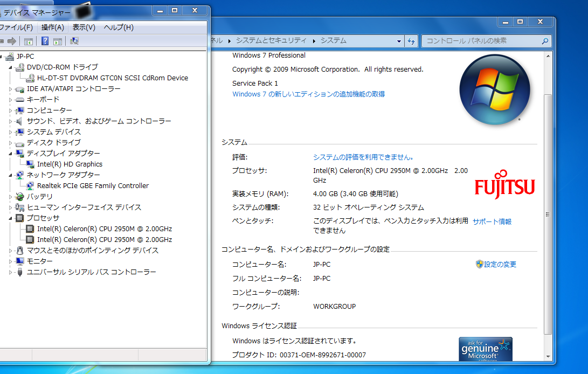Image resolution: width=588 pixels, height=374 pixels.
Task: Click the HL-DT-ST DVDRAM device icon
Action: tap(30, 78)
